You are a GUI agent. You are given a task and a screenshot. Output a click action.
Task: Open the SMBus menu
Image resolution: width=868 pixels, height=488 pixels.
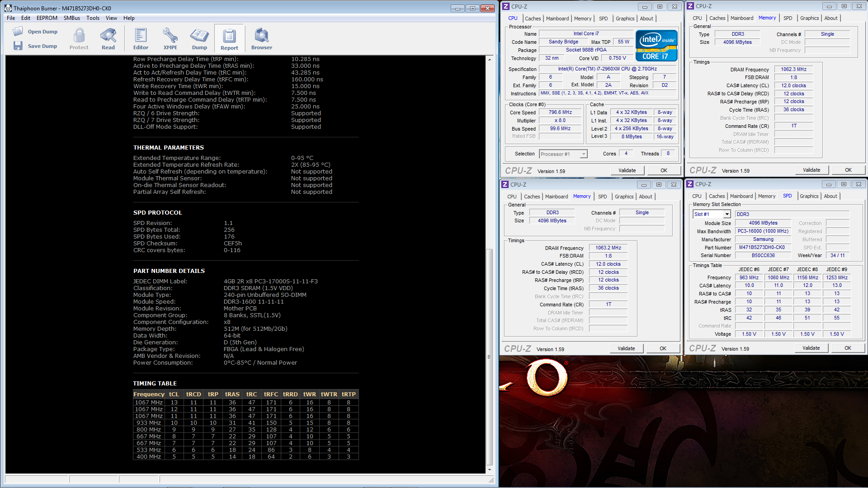point(72,18)
